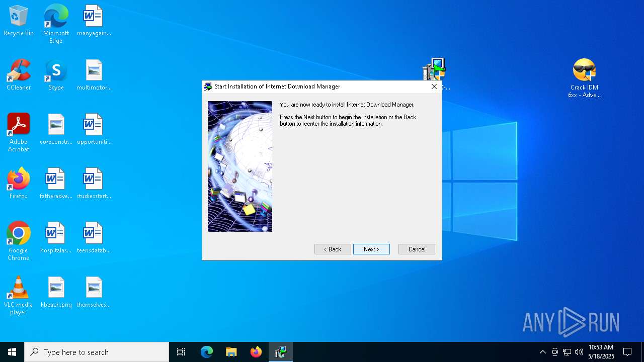Open Task View on the taskbar
Screen dimensions: 644x362
coord(181,352)
